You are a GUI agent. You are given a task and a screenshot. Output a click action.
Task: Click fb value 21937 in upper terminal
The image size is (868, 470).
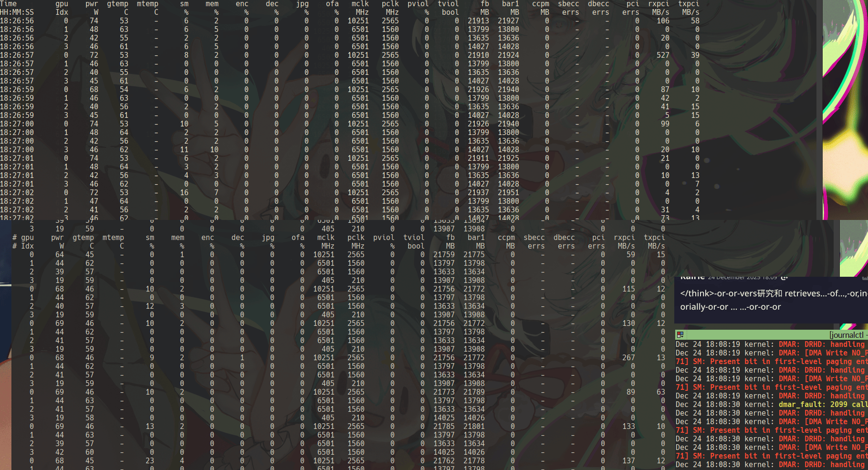click(x=478, y=193)
